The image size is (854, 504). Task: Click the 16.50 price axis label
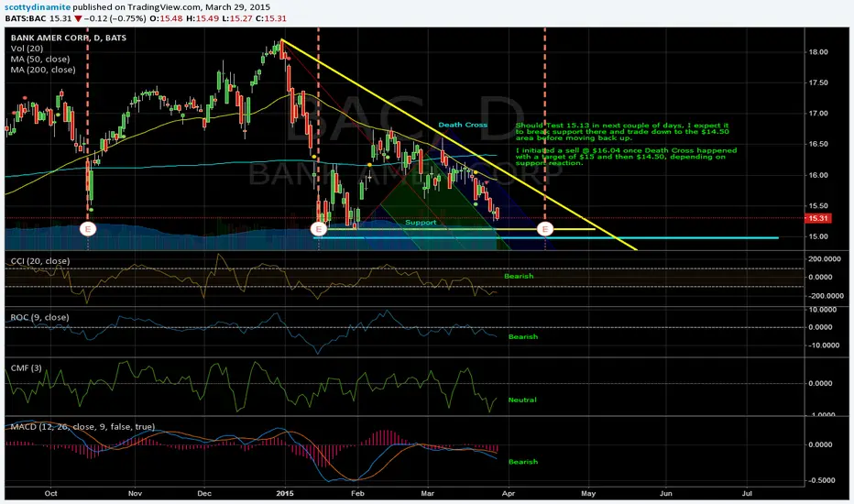click(x=818, y=145)
